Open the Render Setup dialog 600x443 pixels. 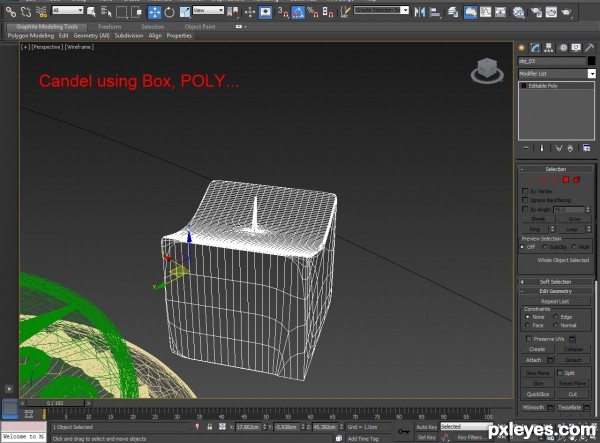pos(536,12)
